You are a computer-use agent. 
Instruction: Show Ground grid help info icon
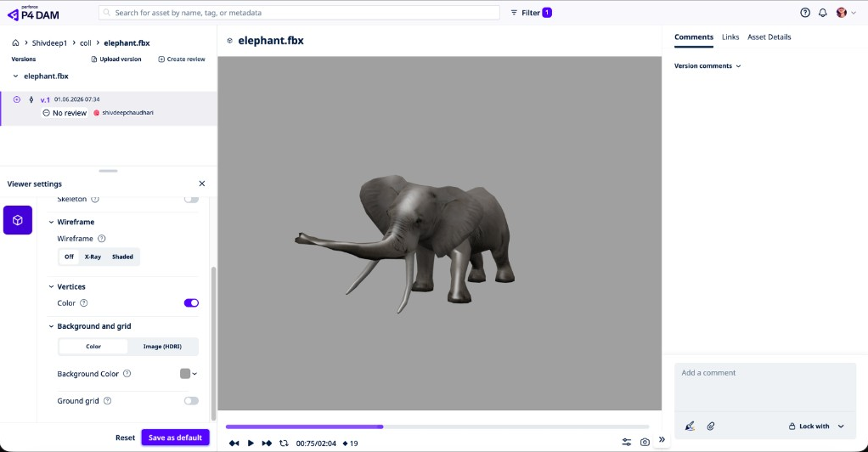(107, 401)
